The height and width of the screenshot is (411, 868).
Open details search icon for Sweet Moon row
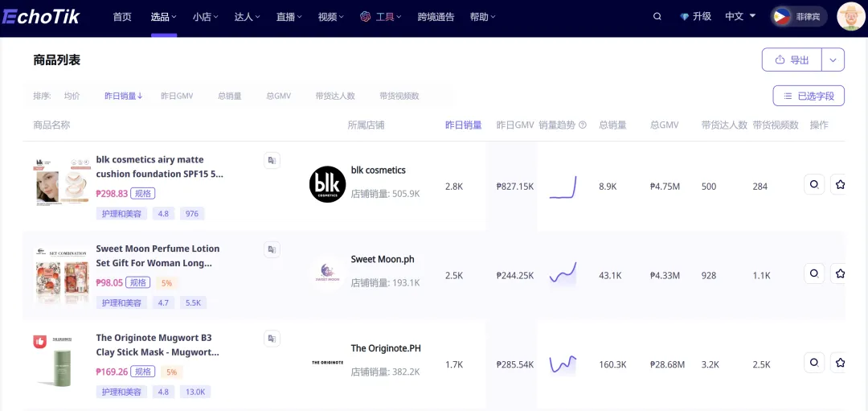coord(814,273)
